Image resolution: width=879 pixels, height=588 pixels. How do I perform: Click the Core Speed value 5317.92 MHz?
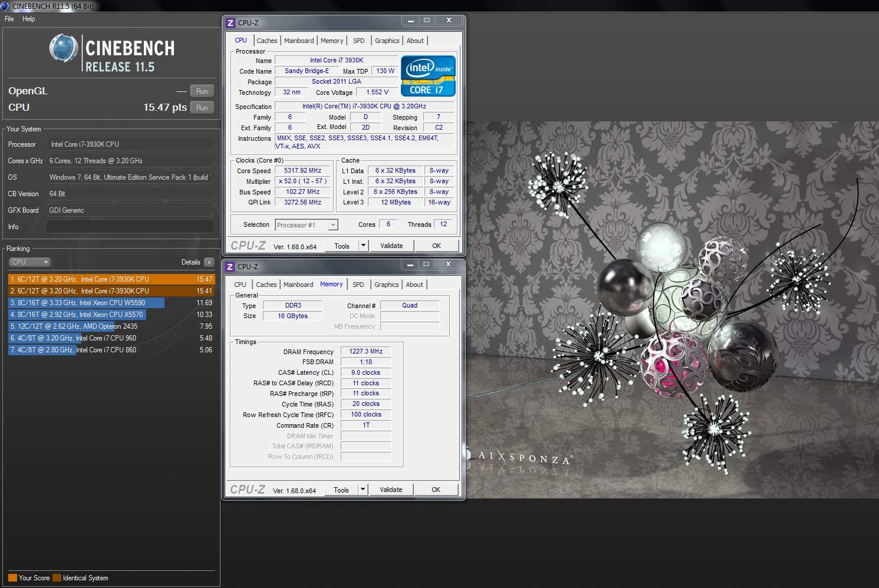[302, 171]
